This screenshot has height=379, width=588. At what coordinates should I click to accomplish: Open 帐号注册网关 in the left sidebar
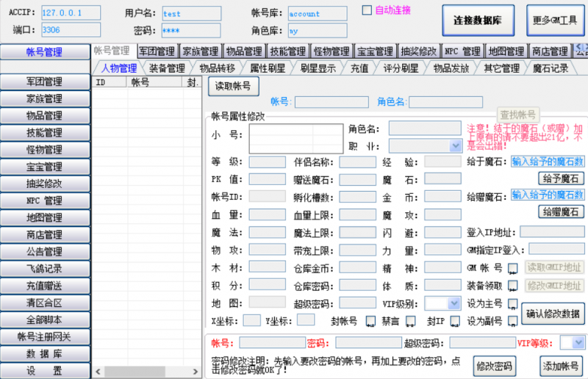[x=45, y=336]
